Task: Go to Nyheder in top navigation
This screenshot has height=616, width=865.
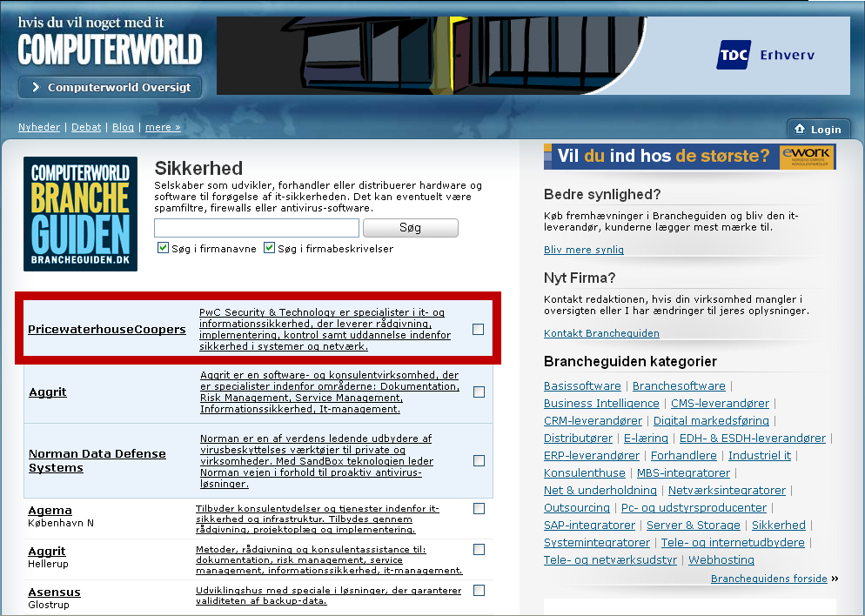Action: coord(38,127)
